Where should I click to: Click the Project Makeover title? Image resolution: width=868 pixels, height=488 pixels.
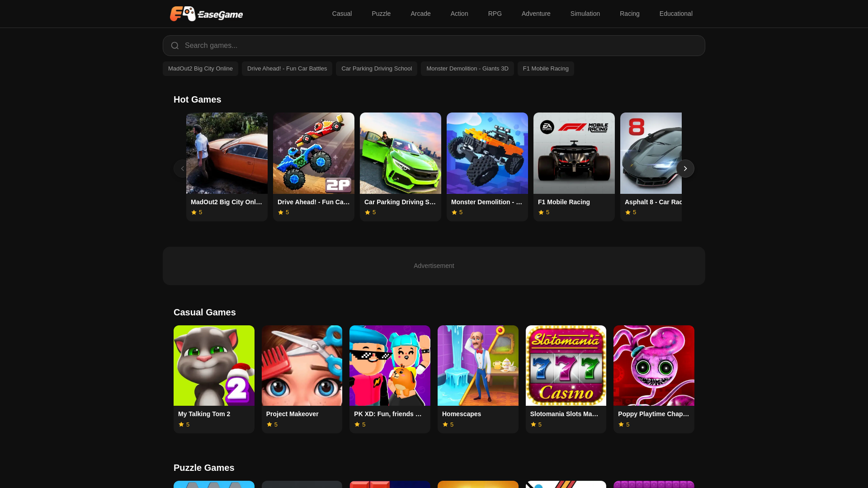292,414
